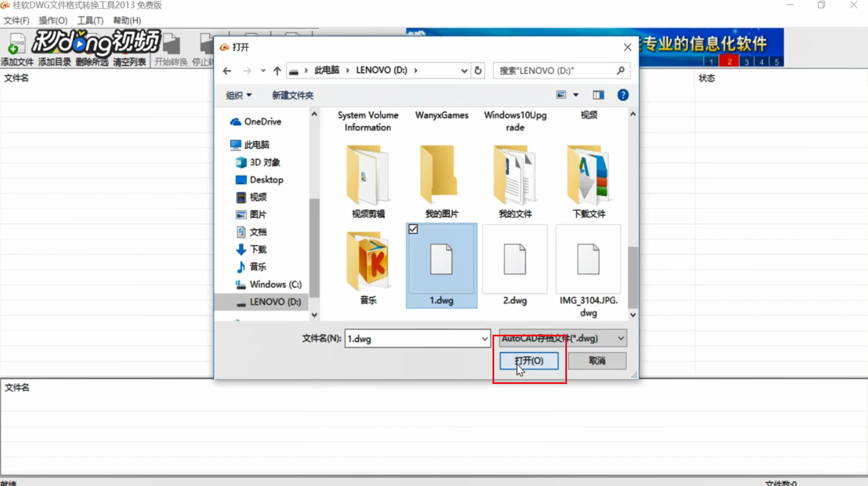Image resolution: width=868 pixels, height=486 pixels.
Task: Click the navigation pane scrollbar thumb
Action: click(314, 247)
